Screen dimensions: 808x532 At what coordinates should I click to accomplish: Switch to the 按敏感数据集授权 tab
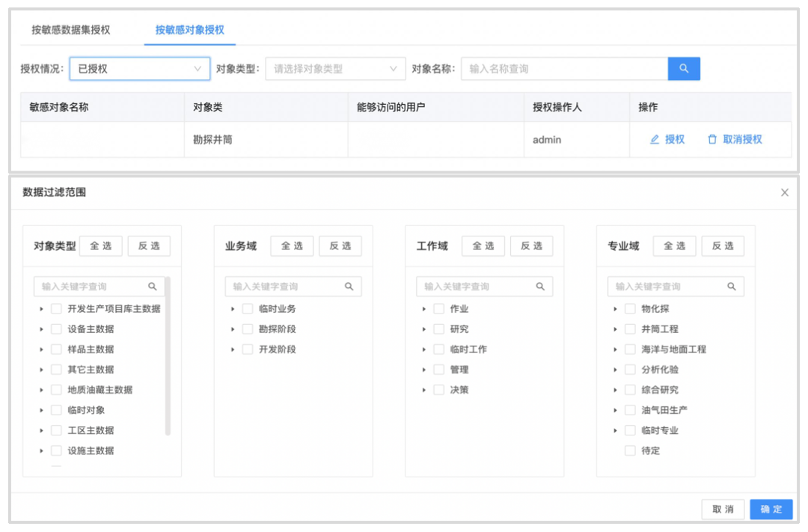coord(71,30)
